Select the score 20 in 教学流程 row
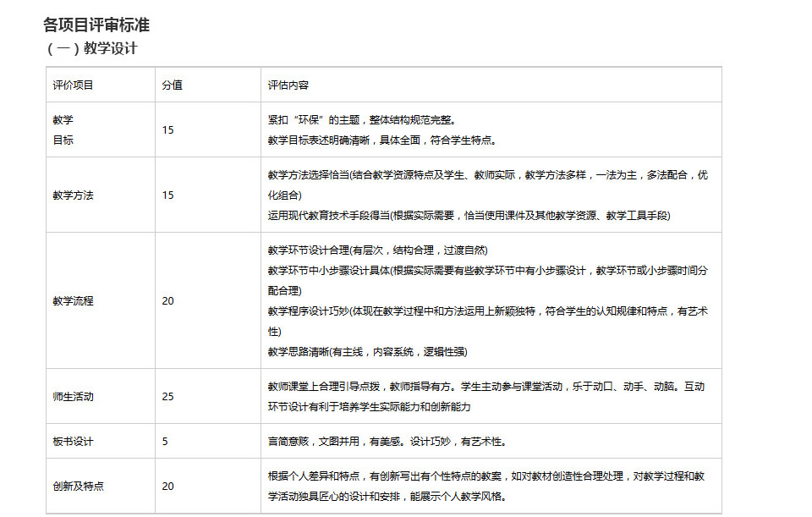This screenshot has width=812, height=517. [167, 300]
